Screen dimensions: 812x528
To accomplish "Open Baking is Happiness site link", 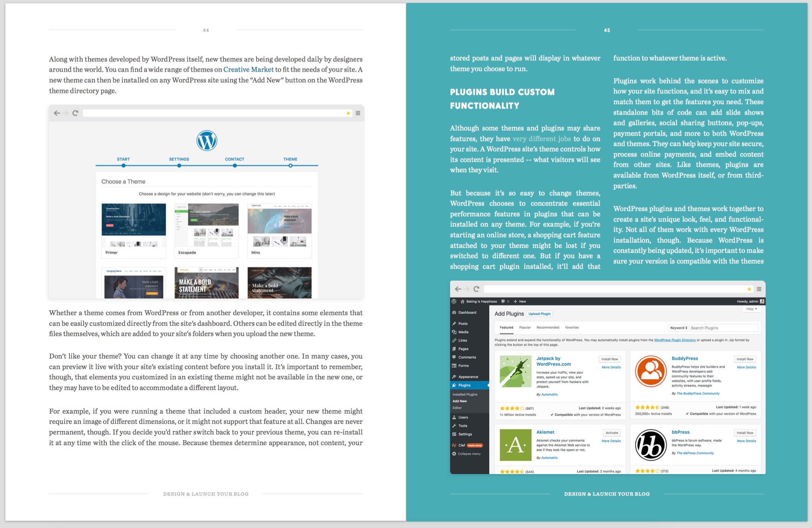I will pos(479,302).
